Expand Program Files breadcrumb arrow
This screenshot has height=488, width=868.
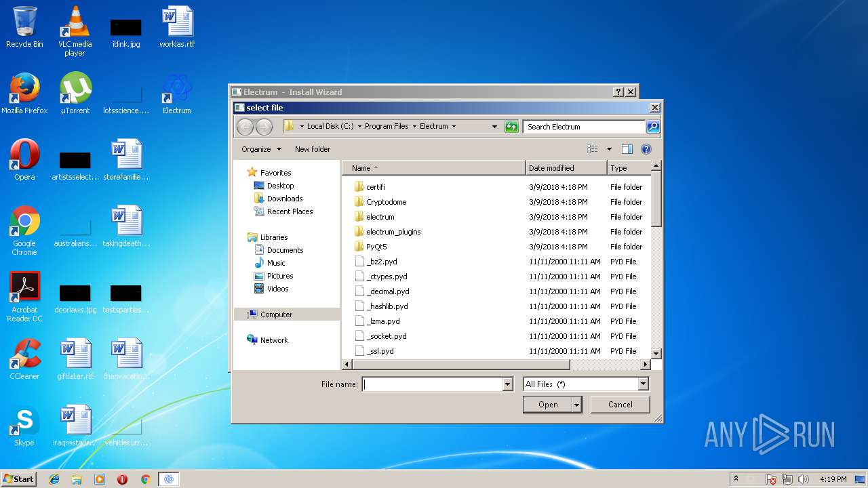(x=414, y=127)
